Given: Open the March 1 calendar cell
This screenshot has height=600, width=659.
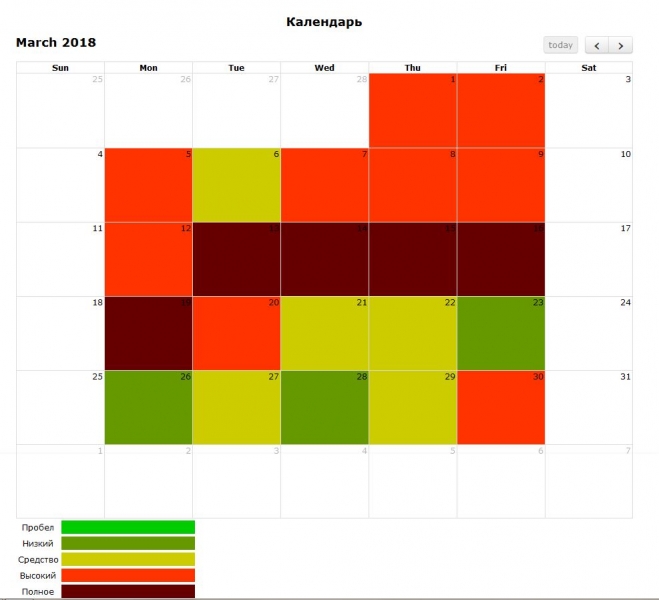Looking at the screenshot, I should pyautogui.click(x=413, y=111).
